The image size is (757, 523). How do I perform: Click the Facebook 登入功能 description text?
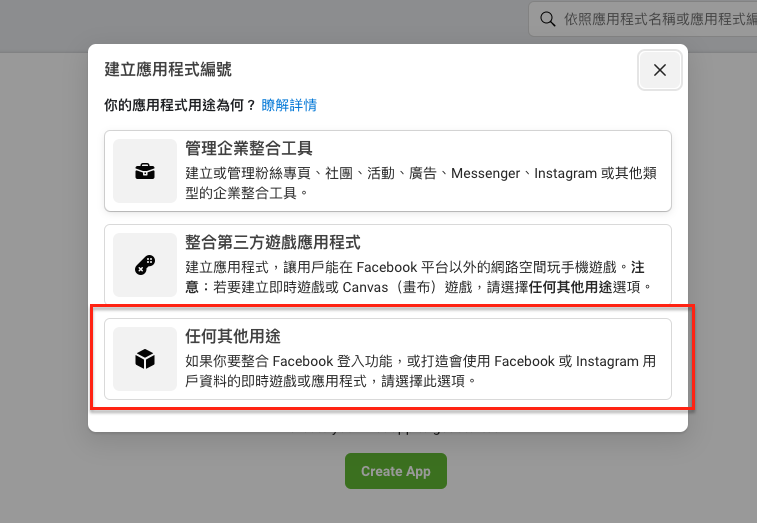click(421, 371)
